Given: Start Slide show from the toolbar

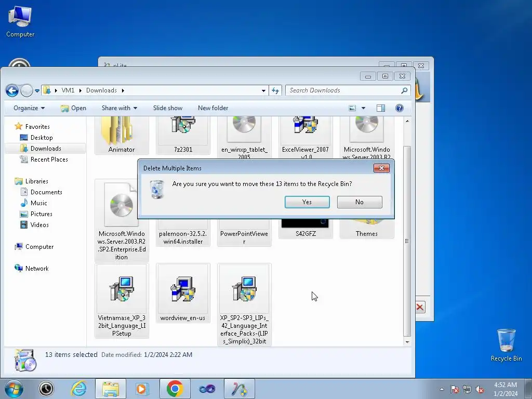Looking at the screenshot, I should 168,108.
